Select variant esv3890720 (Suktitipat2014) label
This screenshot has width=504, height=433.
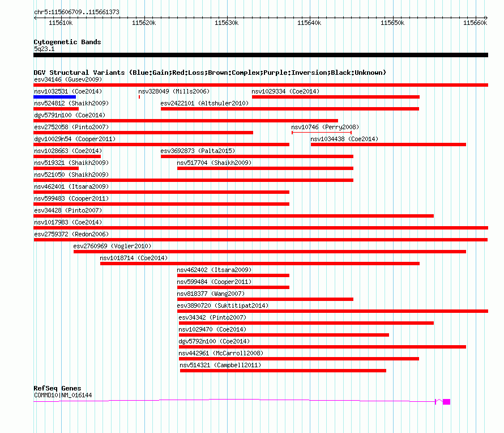[223, 305]
